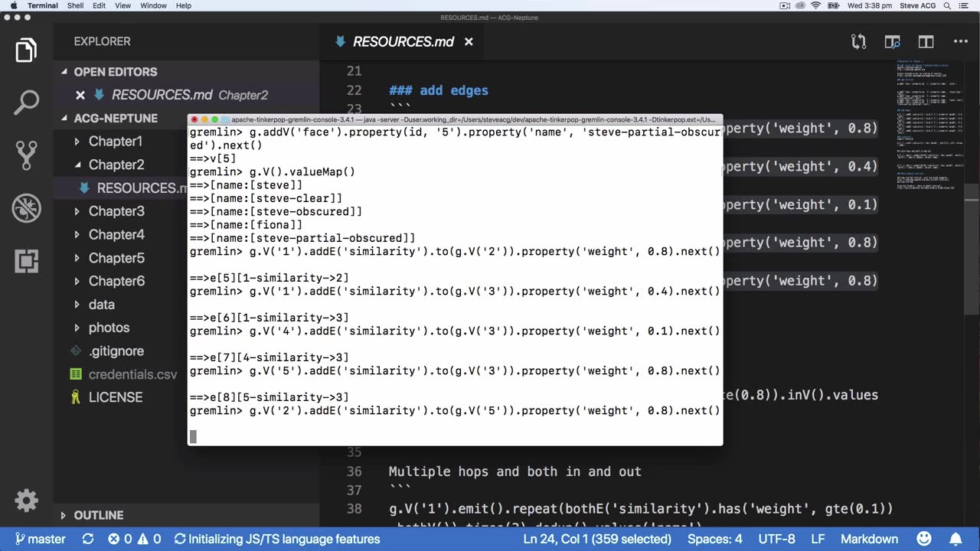
Task: Click the Initializing JS/TS language features status
Action: pos(277,539)
